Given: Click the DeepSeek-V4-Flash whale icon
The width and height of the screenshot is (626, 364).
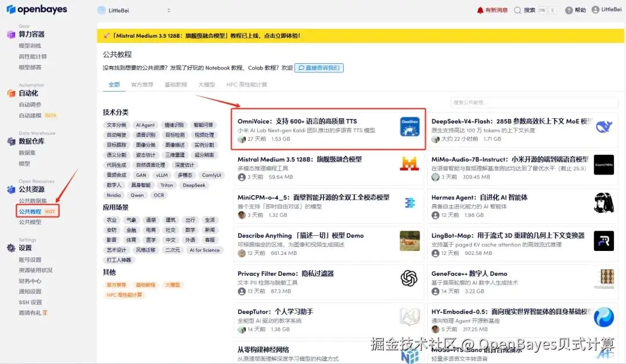Looking at the screenshot, I should pos(603,126).
